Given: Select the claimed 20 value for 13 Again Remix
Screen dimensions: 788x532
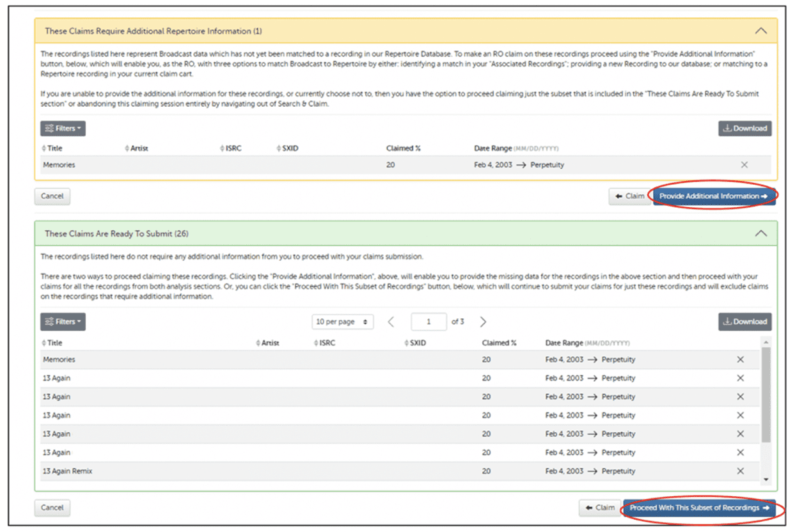Looking at the screenshot, I should tap(487, 471).
